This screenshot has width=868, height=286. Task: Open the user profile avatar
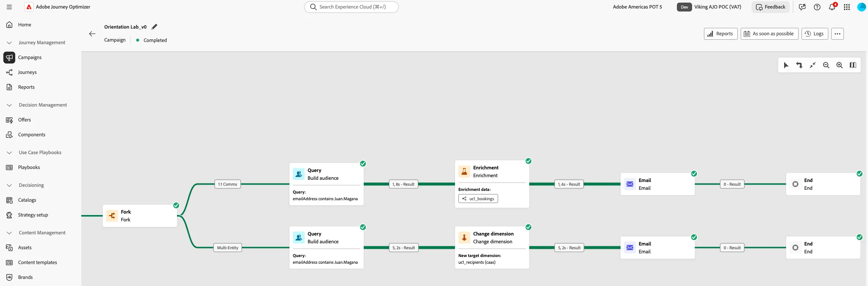pos(862,7)
